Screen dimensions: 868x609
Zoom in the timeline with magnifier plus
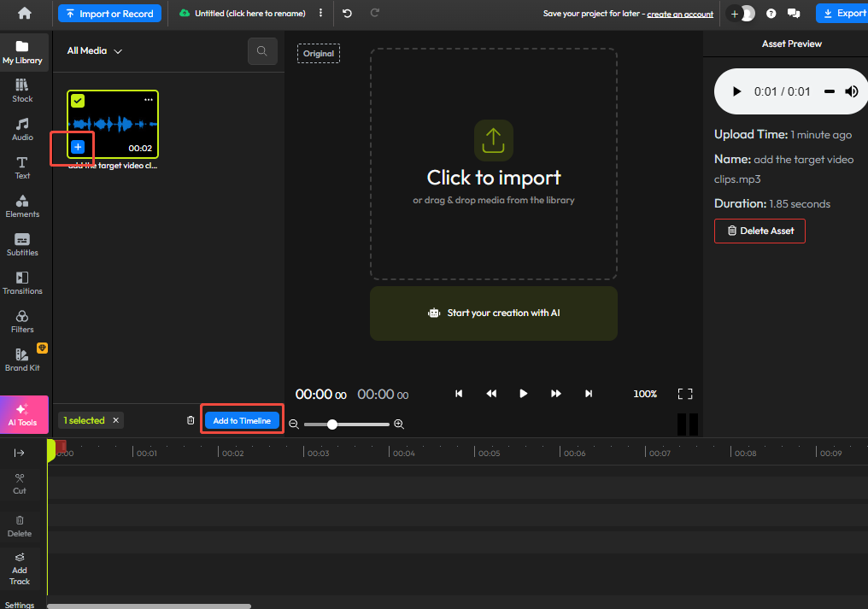tap(399, 425)
